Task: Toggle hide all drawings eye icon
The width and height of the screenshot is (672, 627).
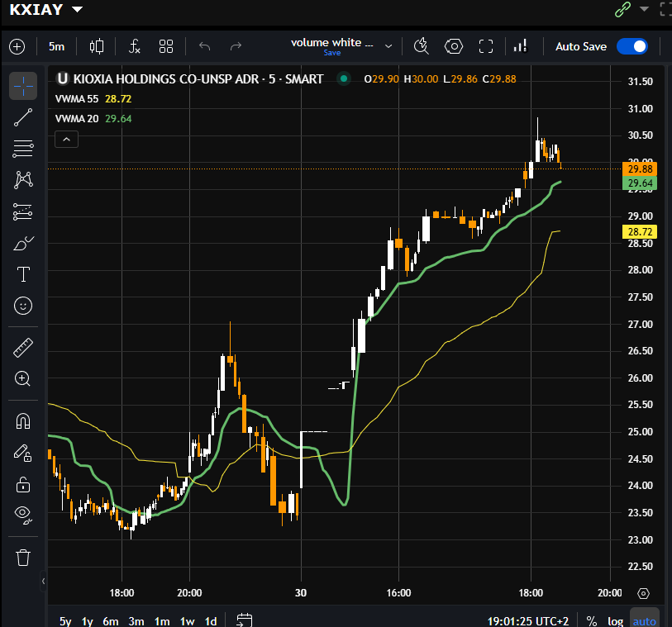Action: point(23,515)
